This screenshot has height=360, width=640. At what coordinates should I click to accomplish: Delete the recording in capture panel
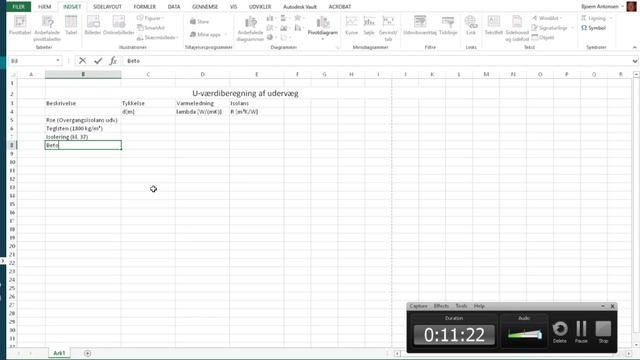pos(560,332)
